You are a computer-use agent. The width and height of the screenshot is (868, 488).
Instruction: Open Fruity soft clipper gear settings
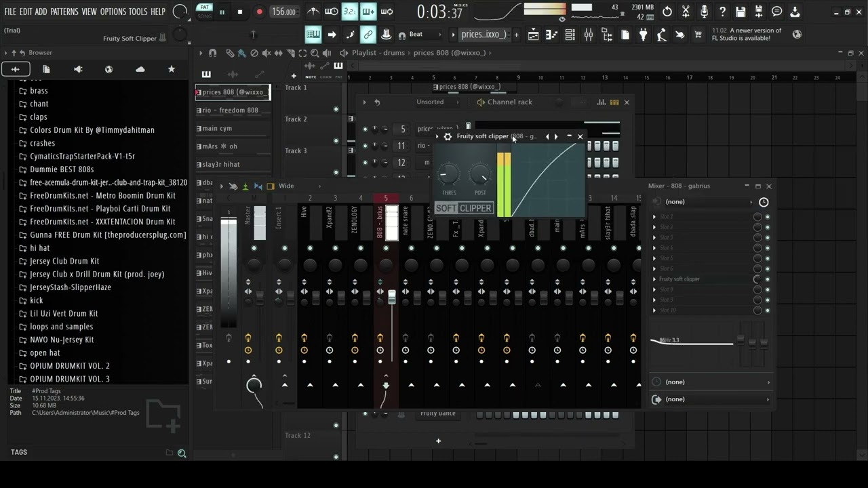[x=448, y=137]
